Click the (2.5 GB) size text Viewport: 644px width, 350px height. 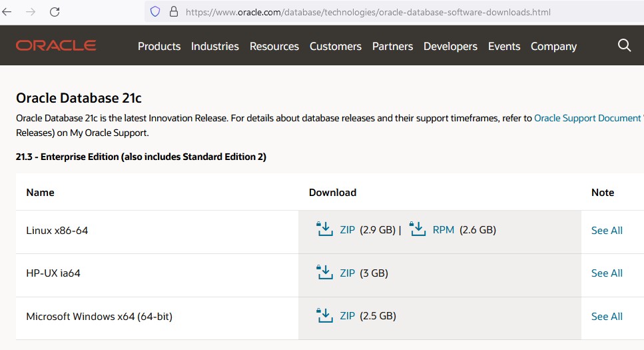[378, 316]
